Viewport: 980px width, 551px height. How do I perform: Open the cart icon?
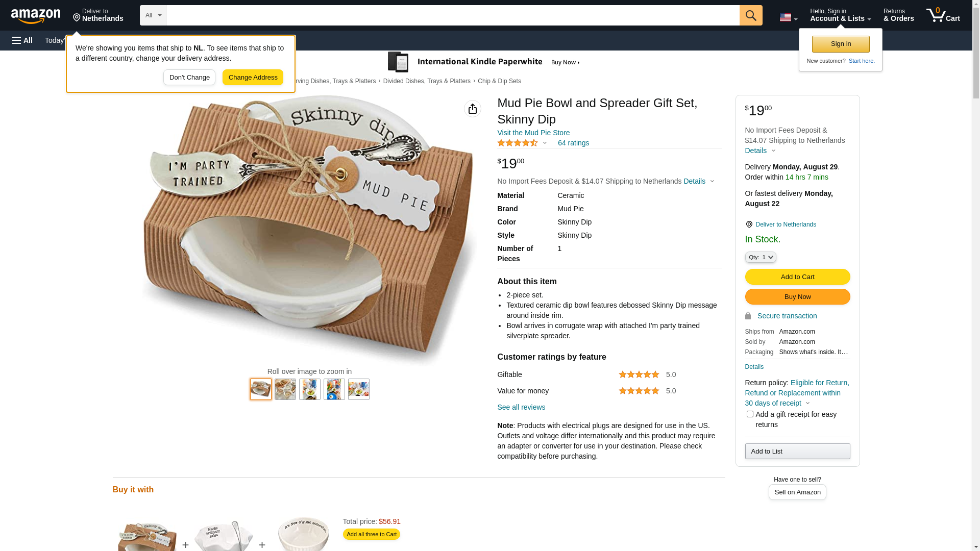tap(943, 15)
